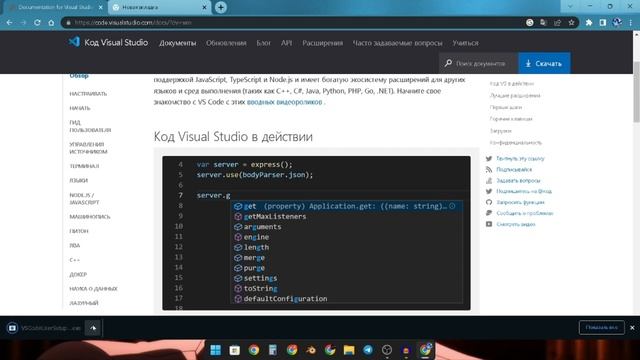Image resolution: width=640 pixels, height=360 pixels.
Task: Open the Chrome three-dot menu
Action: (631, 22)
